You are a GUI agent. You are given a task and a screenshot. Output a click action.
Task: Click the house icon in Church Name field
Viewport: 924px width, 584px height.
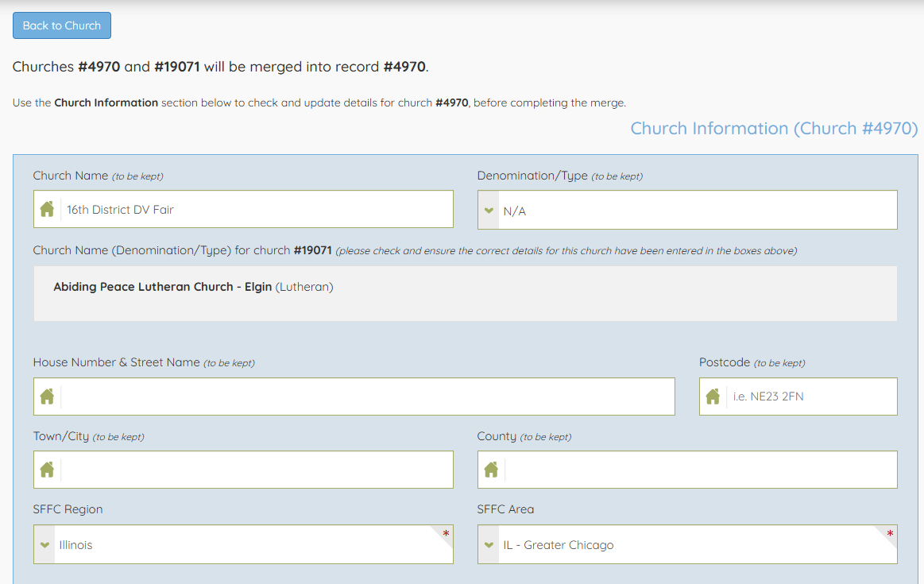coord(47,210)
